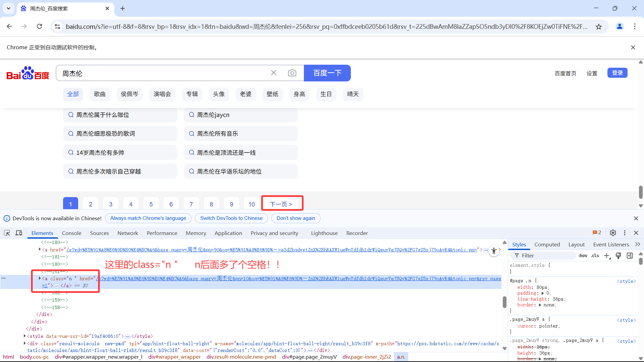Expand the selected anchor class="n" node
The width and height of the screenshot is (644, 362).
pos(40,278)
